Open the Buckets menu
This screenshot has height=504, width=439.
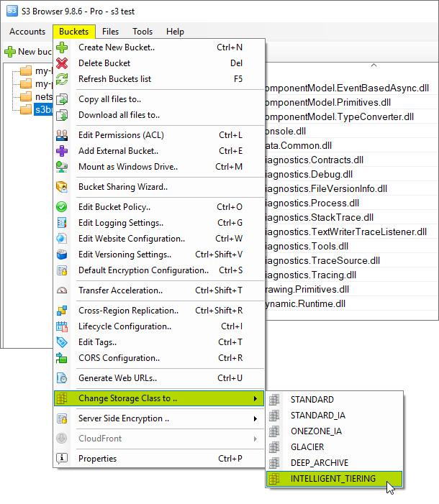[74, 32]
